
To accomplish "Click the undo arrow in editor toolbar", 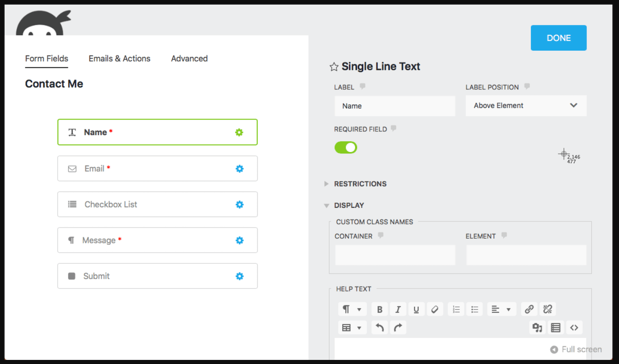I will (x=380, y=328).
